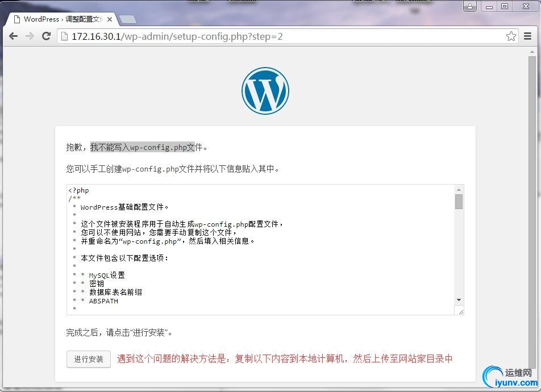
Task: Click the user profile icon in title bar
Action: [x=470, y=6]
